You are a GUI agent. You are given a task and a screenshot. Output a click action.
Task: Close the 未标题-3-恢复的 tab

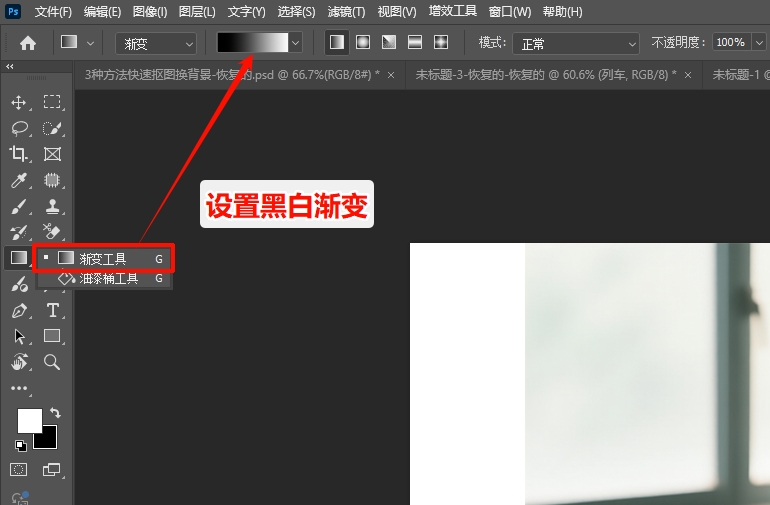(688, 75)
